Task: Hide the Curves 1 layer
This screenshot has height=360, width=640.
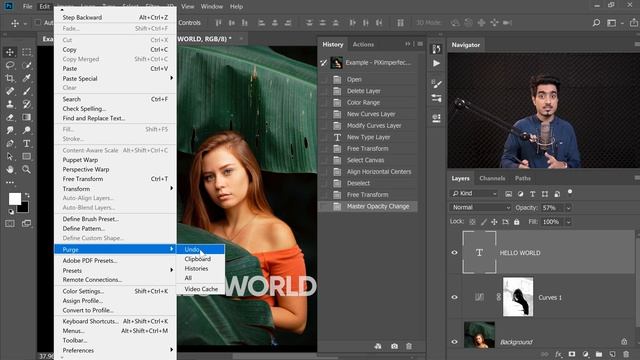Action: coord(454,297)
